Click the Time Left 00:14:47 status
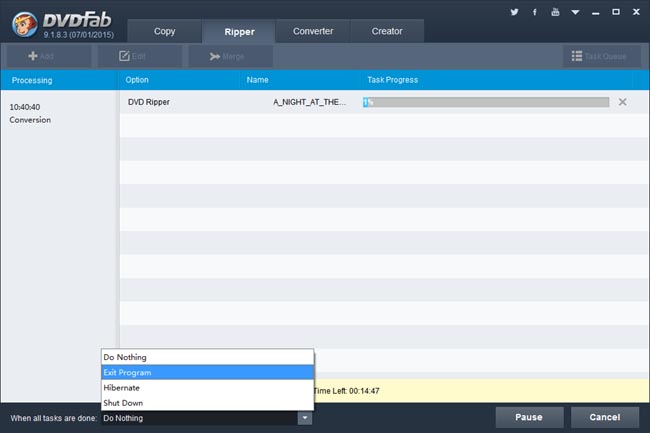650x433 pixels. click(x=347, y=391)
